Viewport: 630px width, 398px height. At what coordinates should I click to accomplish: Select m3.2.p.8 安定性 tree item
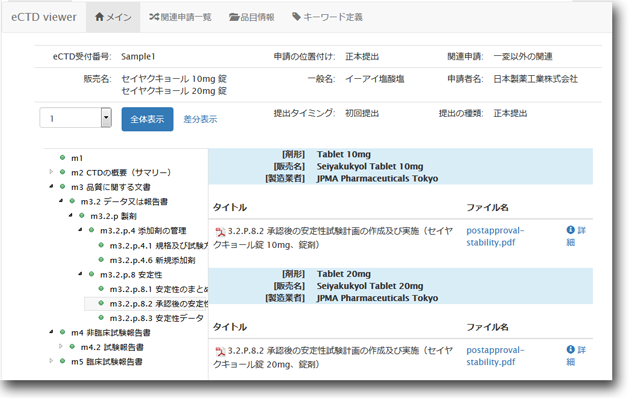click(131, 275)
